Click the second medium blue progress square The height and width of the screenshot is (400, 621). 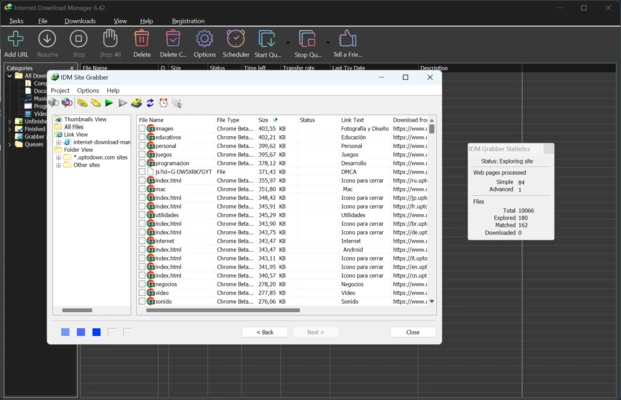coord(81,332)
